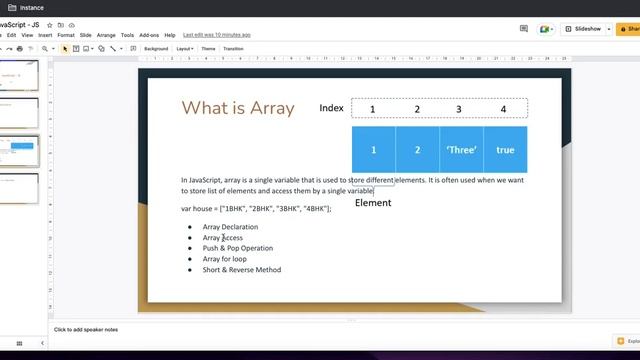The width and height of the screenshot is (640, 360).
Task: Select the blue box containing 'Three'
Action: 461,150
